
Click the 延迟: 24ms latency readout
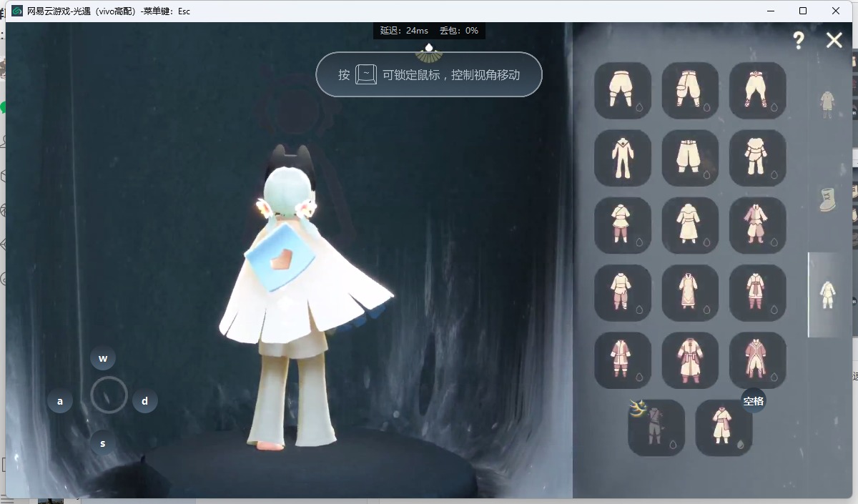click(404, 31)
